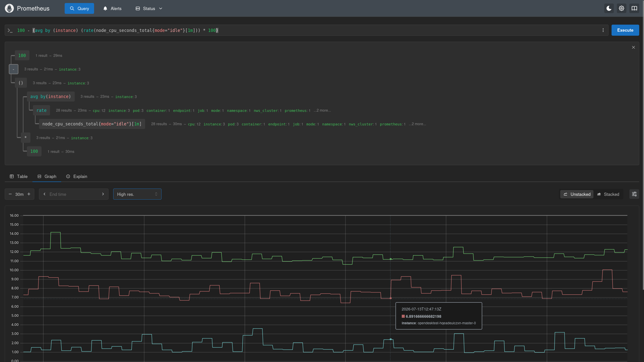Open graph display settings sliders icon
The height and width of the screenshot is (362, 644).
click(x=634, y=194)
